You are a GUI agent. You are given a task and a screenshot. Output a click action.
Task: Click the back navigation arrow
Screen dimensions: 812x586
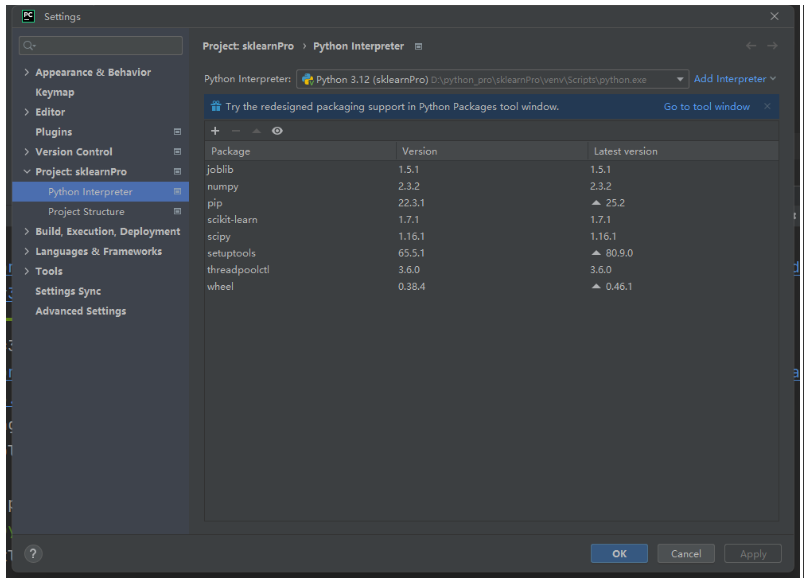click(750, 46)
